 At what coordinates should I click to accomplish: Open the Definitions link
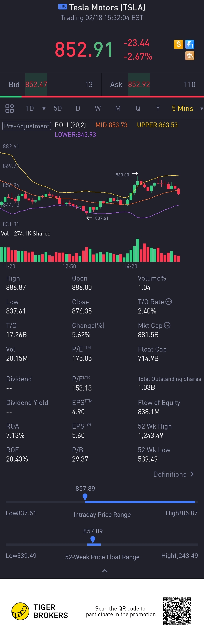coord(174,474)
